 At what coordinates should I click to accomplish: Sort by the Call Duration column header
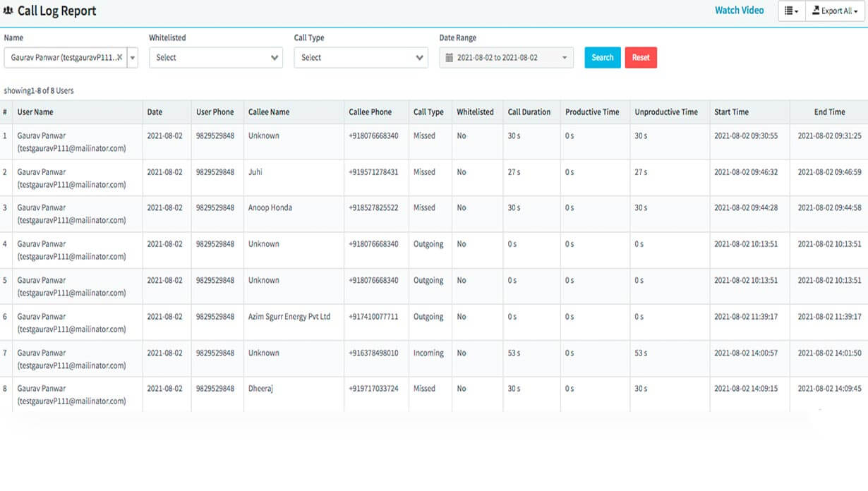click(x=529, y=112)
